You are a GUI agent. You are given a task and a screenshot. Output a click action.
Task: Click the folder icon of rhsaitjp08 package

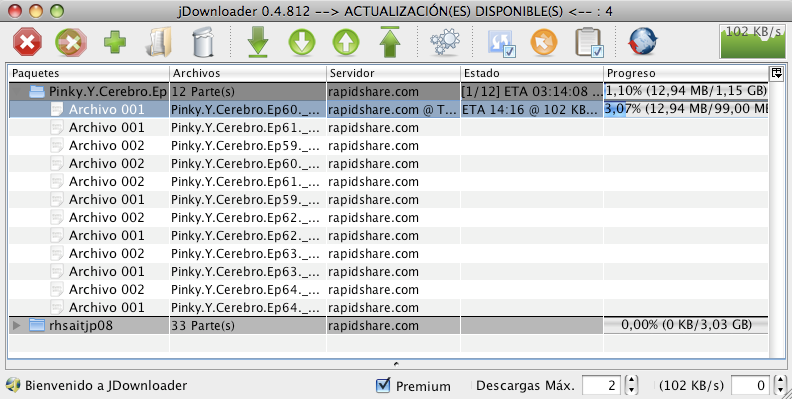(x=37, y=325)
